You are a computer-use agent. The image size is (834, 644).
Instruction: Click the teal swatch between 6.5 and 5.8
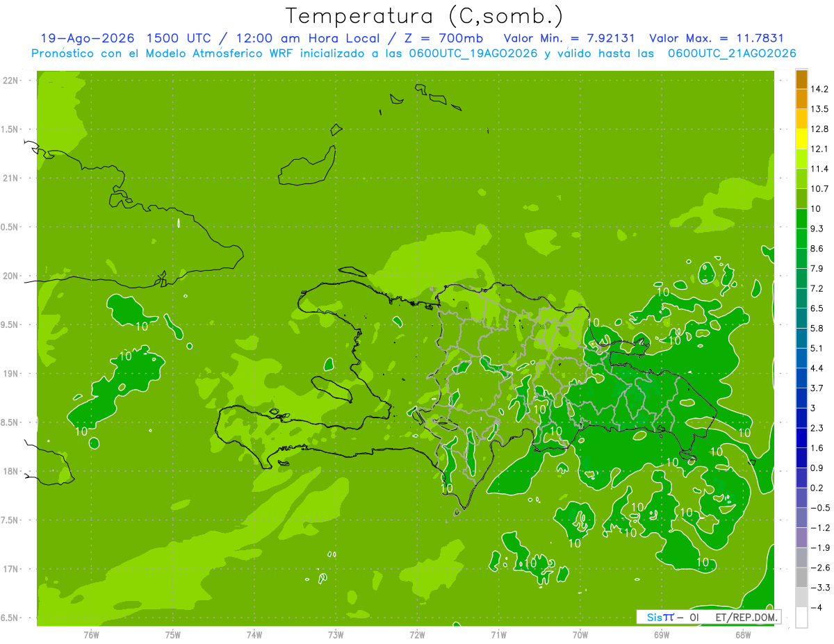tap(801, 318)
